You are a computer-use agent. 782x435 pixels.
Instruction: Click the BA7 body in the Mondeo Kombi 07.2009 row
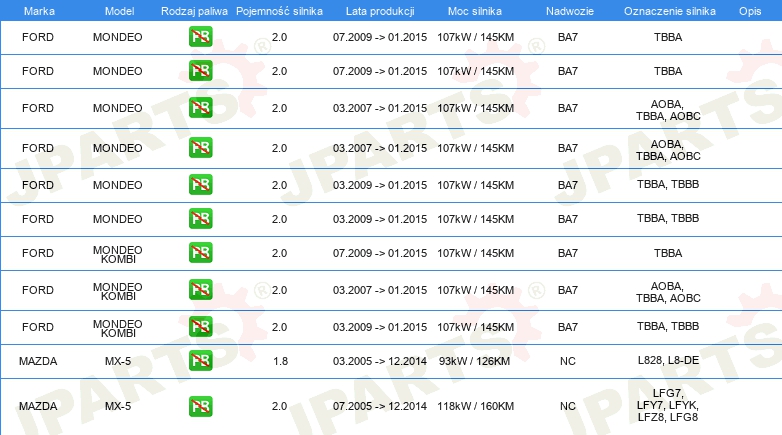(x=568, y=253)
